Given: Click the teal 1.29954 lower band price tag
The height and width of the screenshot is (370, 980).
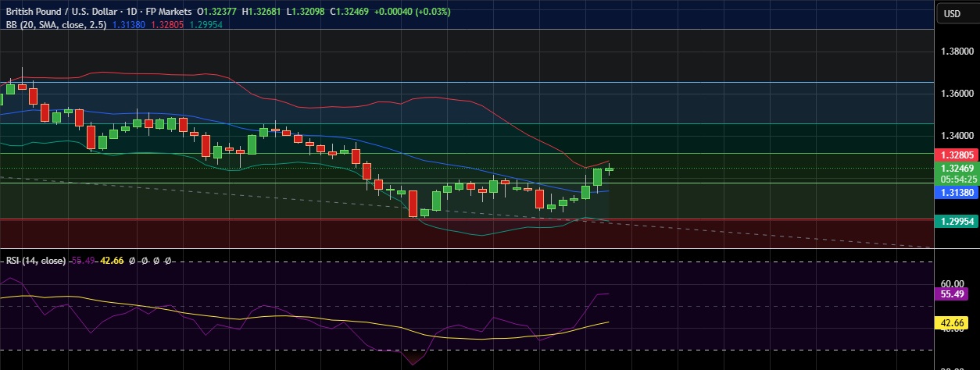Looking at the screenshot, I should (x=957, y=222).
